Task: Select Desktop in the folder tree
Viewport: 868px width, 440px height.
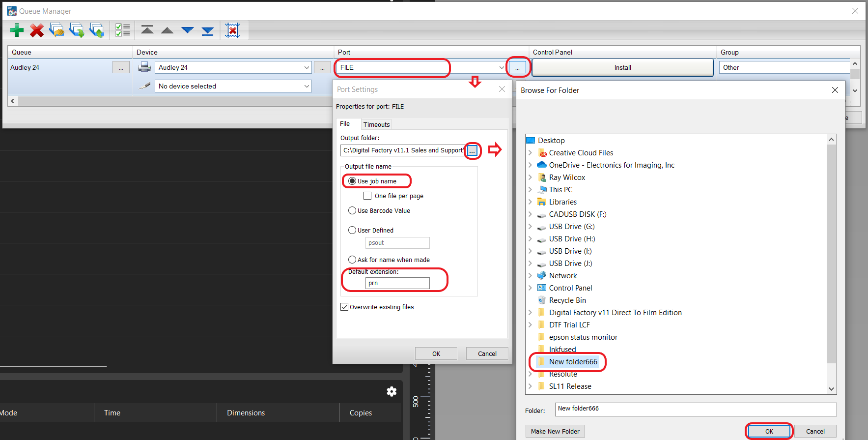Action: click(x=551, y=140)
